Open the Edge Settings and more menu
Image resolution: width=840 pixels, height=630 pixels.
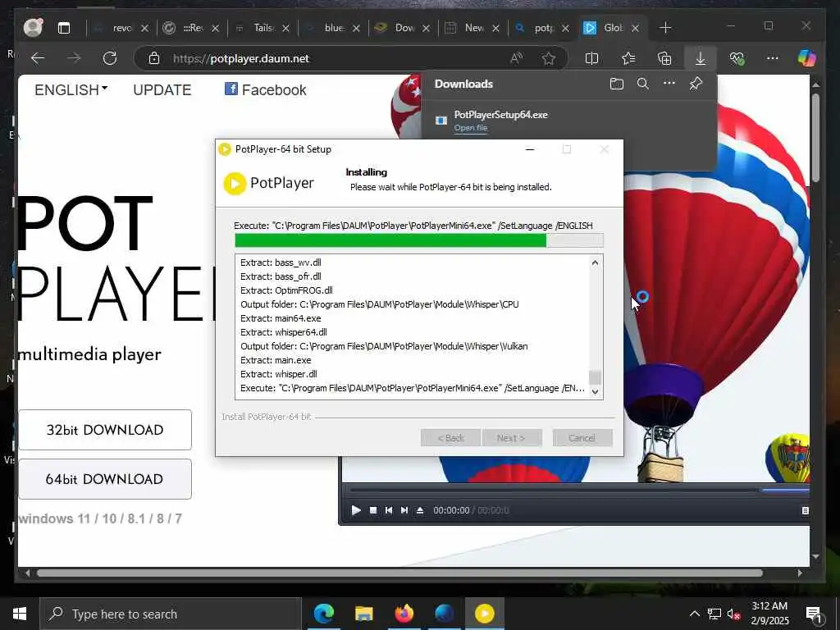(x=773, y=58)
